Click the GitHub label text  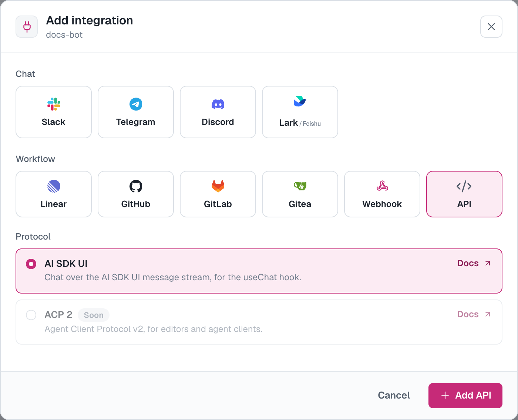pos(136,204)
